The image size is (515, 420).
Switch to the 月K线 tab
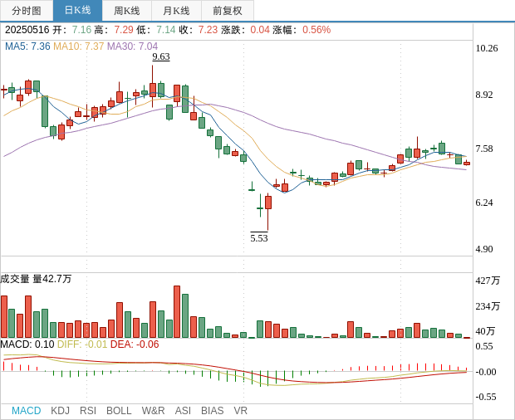176,11
